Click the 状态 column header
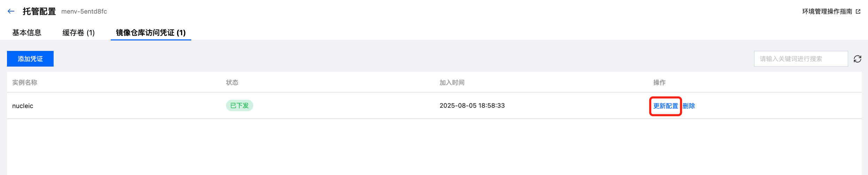The width and height of the screenshot is (868, 175). 232,83
